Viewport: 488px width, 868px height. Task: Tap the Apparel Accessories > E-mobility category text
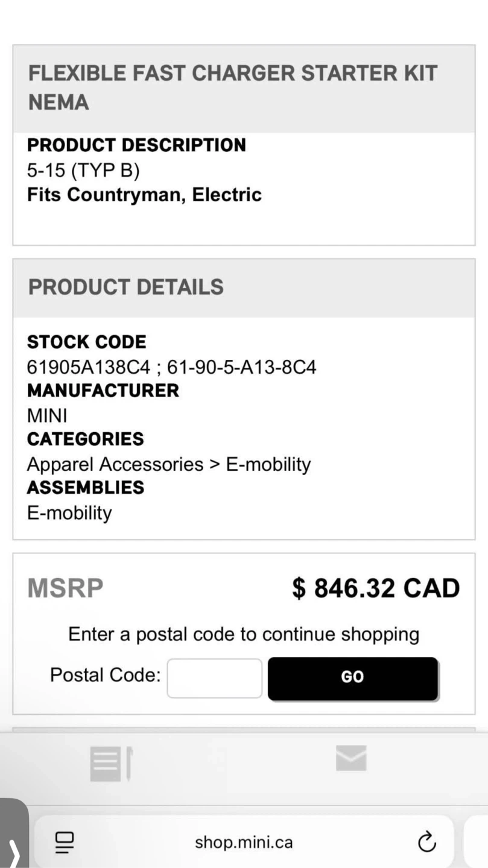(x=168, y=464)
